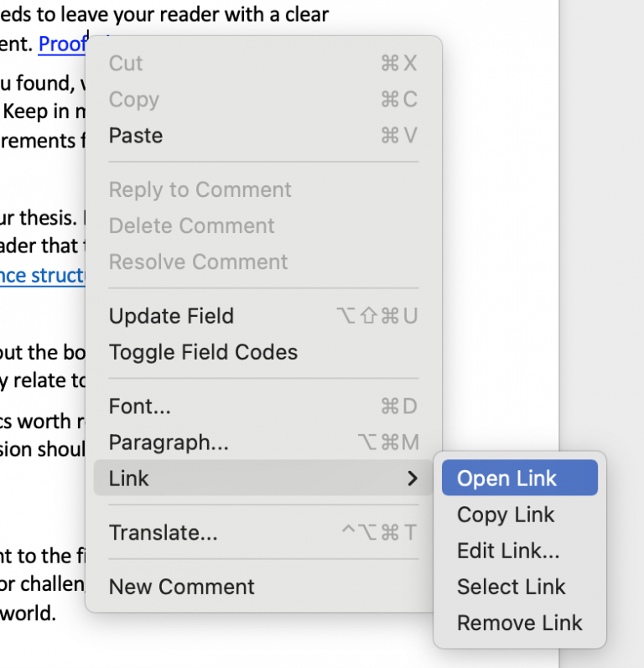Click Paste in the context menu

(x=136, y=136)
